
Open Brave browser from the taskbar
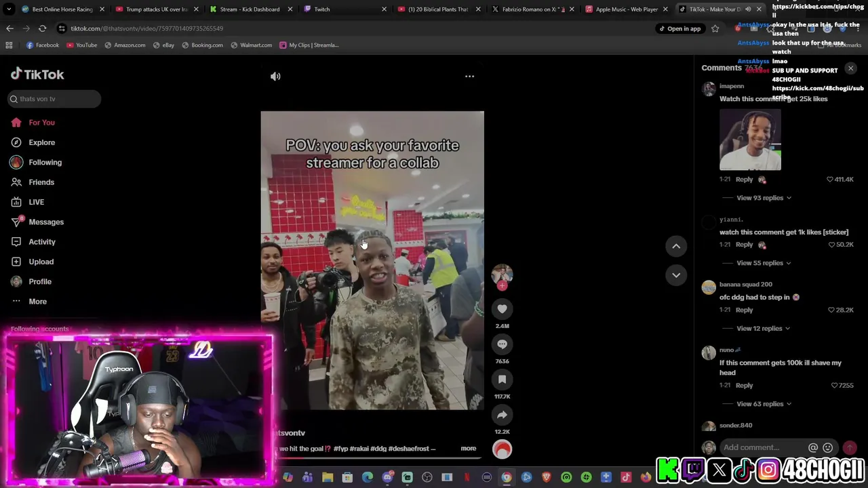546,478
